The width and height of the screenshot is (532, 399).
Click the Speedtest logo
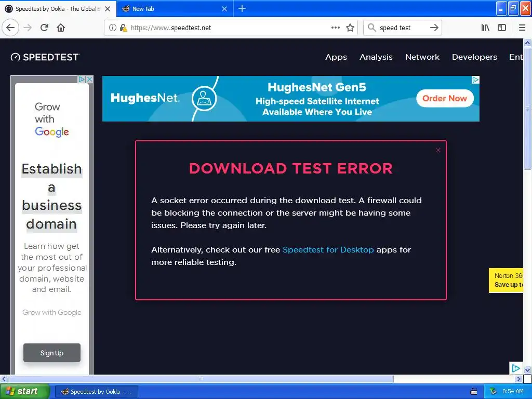[x=45, y=57]
